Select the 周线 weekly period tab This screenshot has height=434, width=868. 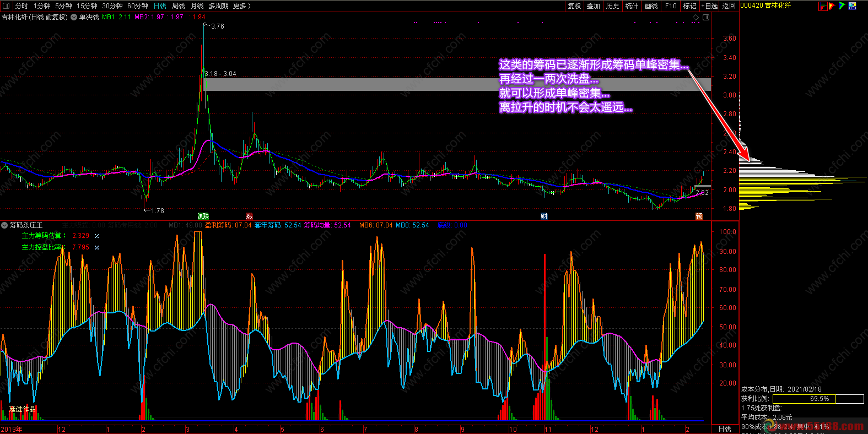tap(179, 6)
